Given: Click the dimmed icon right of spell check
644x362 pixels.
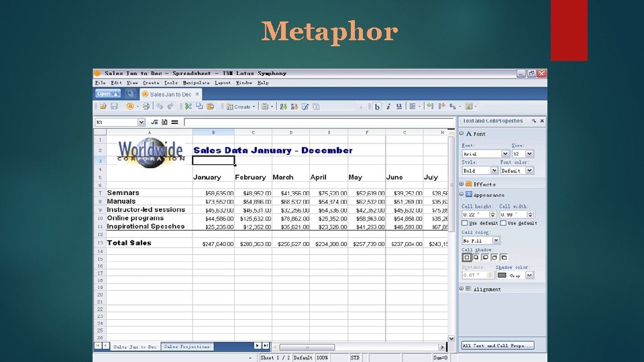Looking at the screenshot, I should [316, 107].
